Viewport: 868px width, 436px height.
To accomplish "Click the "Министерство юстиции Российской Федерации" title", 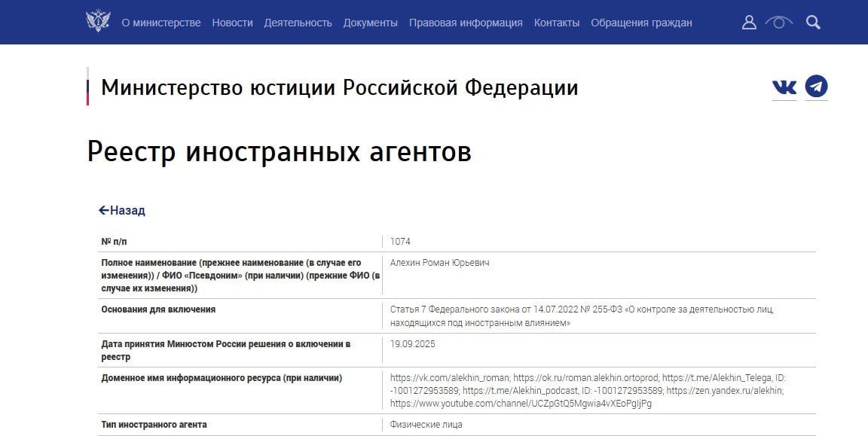I will [339, 87].
